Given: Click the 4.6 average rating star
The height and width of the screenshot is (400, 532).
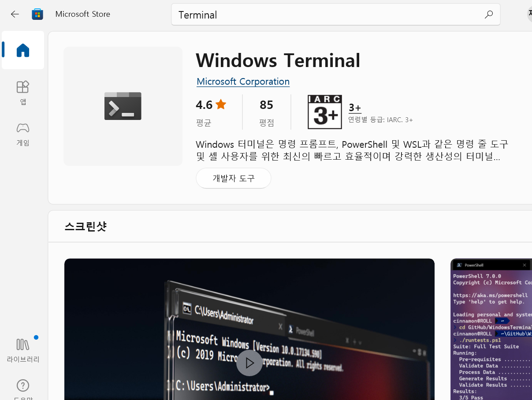Looking at the screenshot, I should pyautogui.click(x=221, y=105).
